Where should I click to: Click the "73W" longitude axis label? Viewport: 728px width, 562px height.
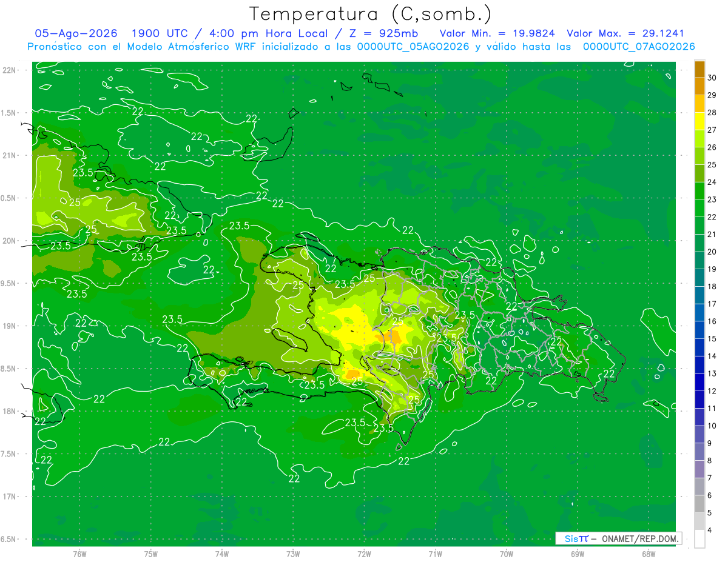point(293,554)
